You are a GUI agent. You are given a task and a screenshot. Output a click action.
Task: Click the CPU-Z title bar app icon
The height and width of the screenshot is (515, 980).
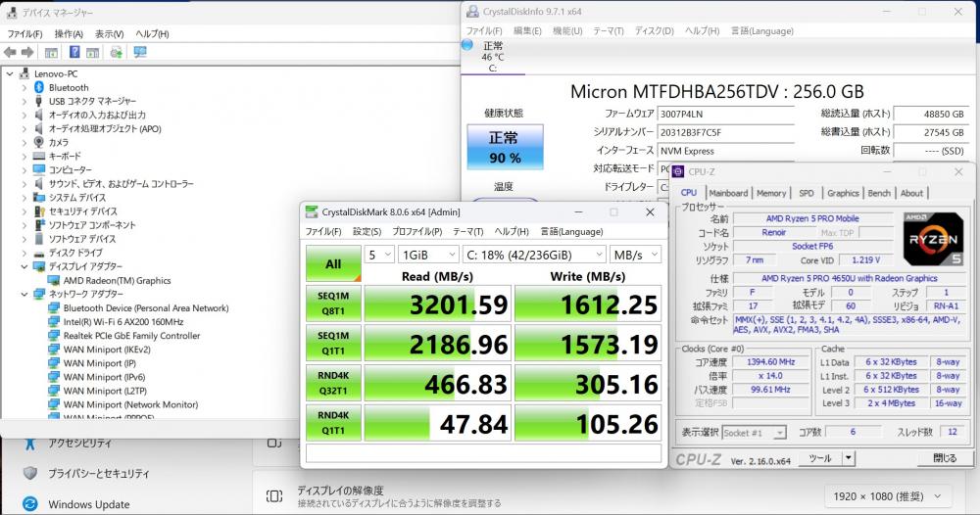click(x=677, y=171)
